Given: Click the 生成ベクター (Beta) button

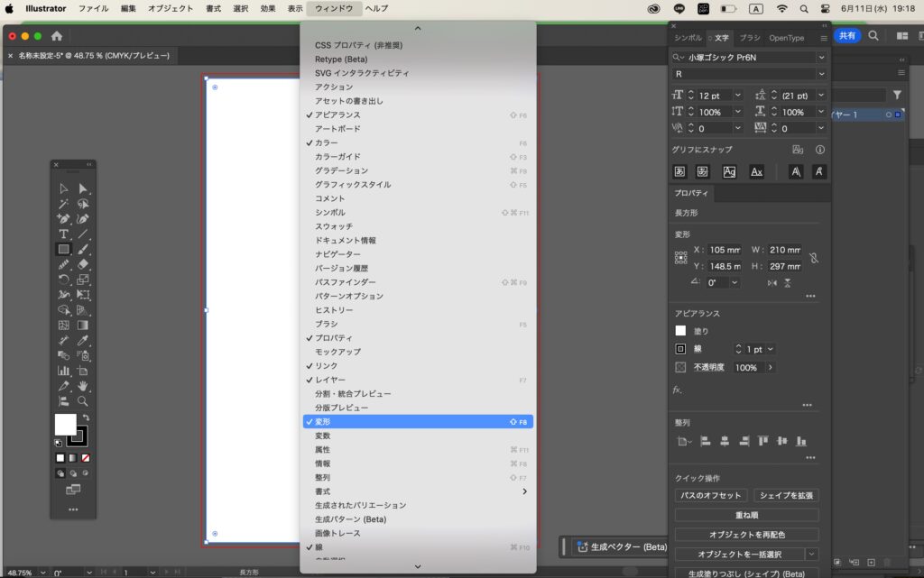Looking at the screenshot, I should [x=623, y=546].
